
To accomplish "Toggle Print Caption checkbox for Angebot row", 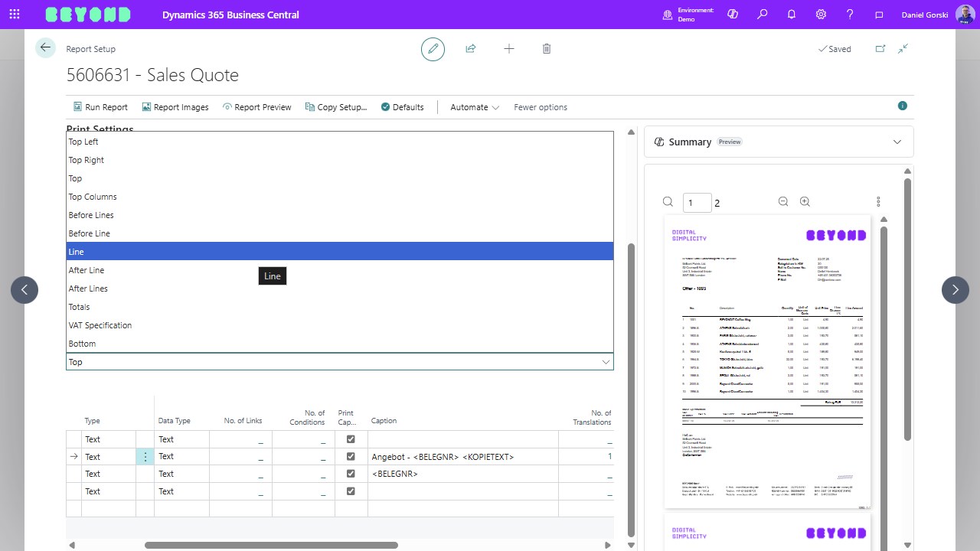I will tap(351, 457).
